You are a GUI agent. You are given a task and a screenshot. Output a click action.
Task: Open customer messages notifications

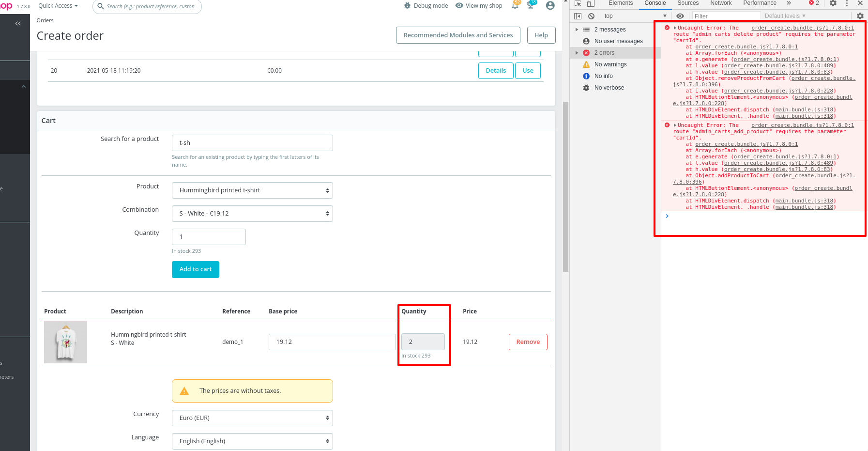click(x=531, y=5)
